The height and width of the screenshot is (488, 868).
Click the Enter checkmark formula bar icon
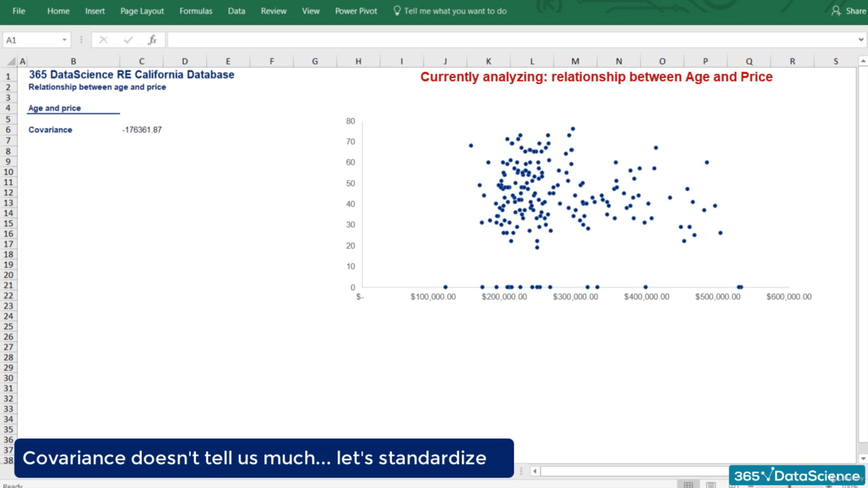[128, 40]
